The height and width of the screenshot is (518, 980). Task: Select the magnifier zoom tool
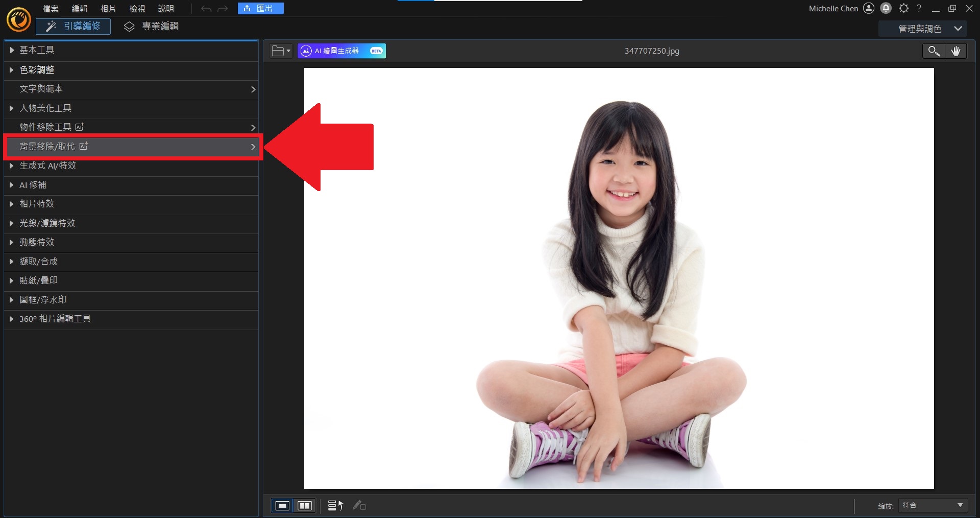934,51
